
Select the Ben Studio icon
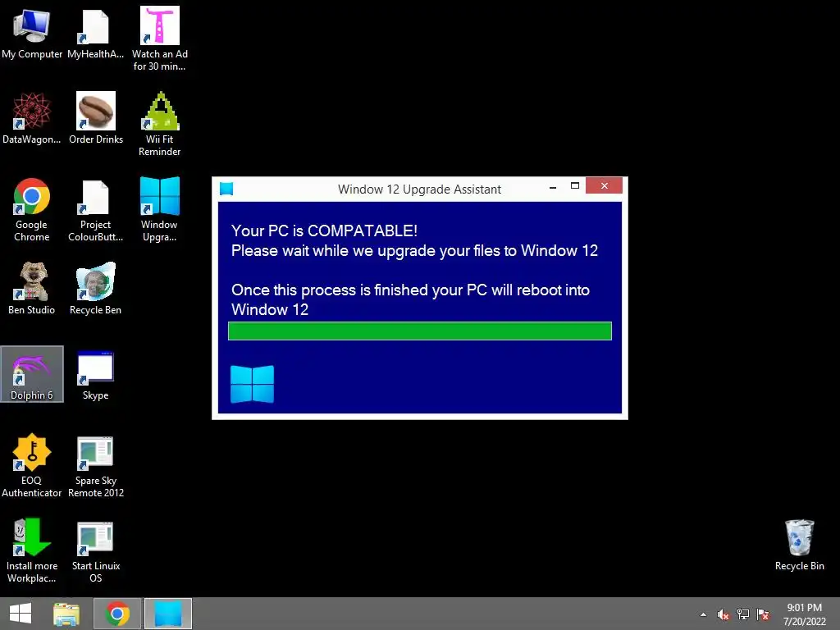32,289
